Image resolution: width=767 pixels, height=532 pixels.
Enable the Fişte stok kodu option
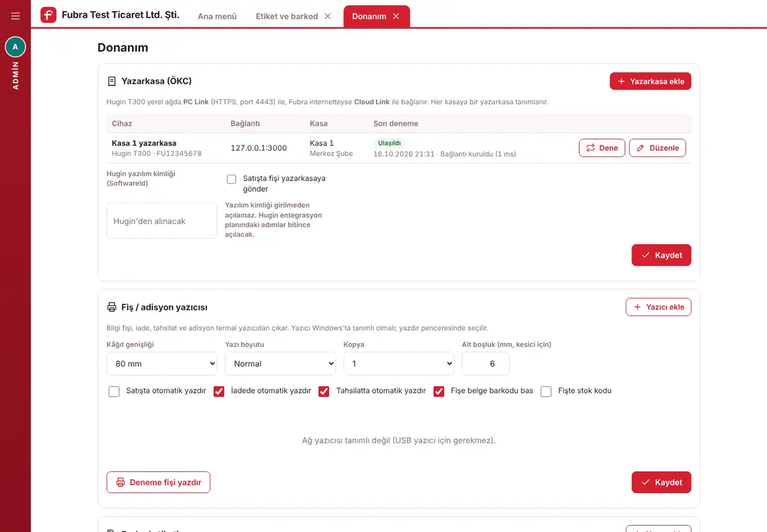[546, 391]
